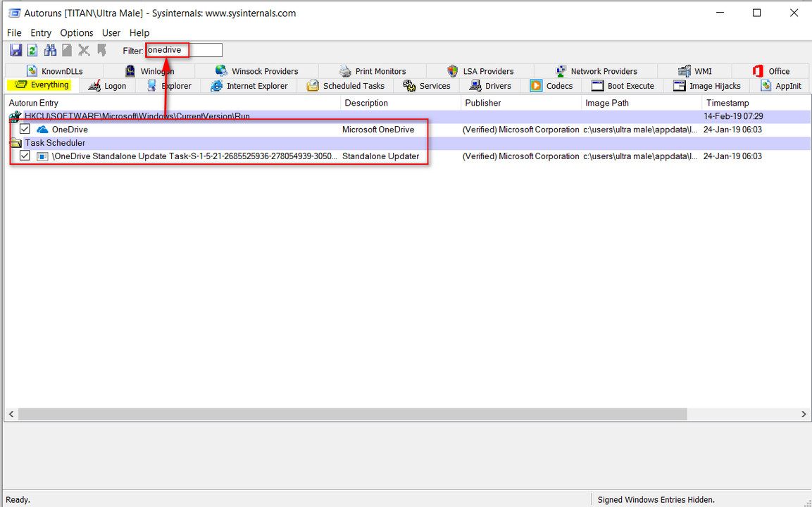Switch to the Internet Explorer tab
Screen dimensions: 812x507
[249, 86]
